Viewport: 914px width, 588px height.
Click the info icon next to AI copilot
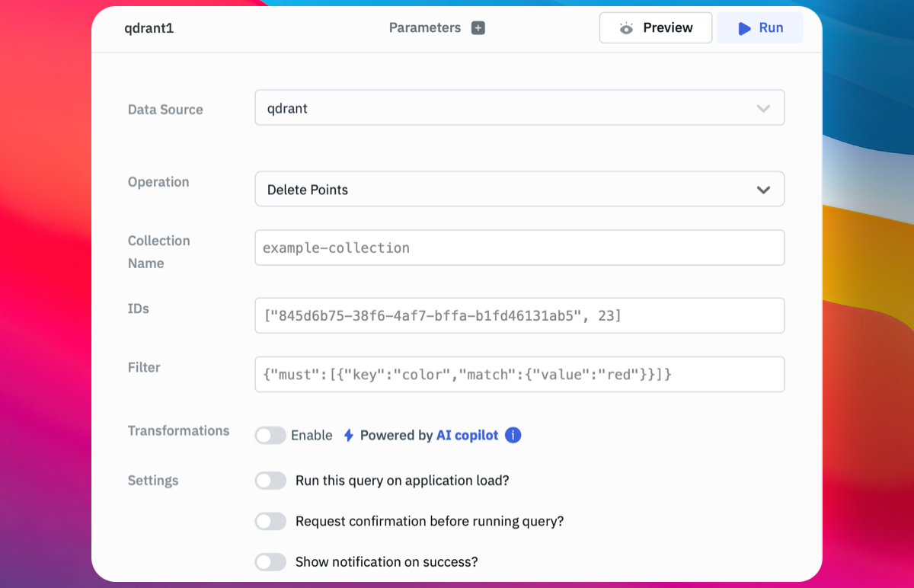[x=513, y=436]
